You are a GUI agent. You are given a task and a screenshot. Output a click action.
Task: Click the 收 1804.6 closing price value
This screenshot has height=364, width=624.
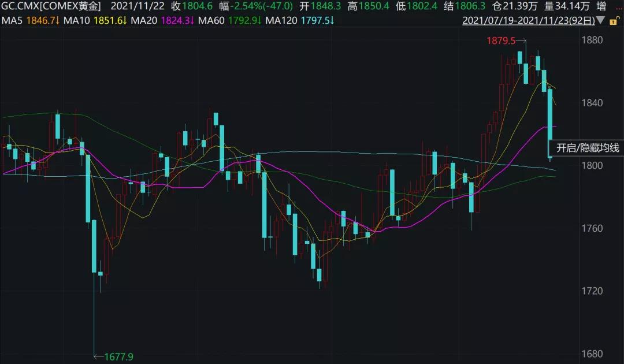190,7
